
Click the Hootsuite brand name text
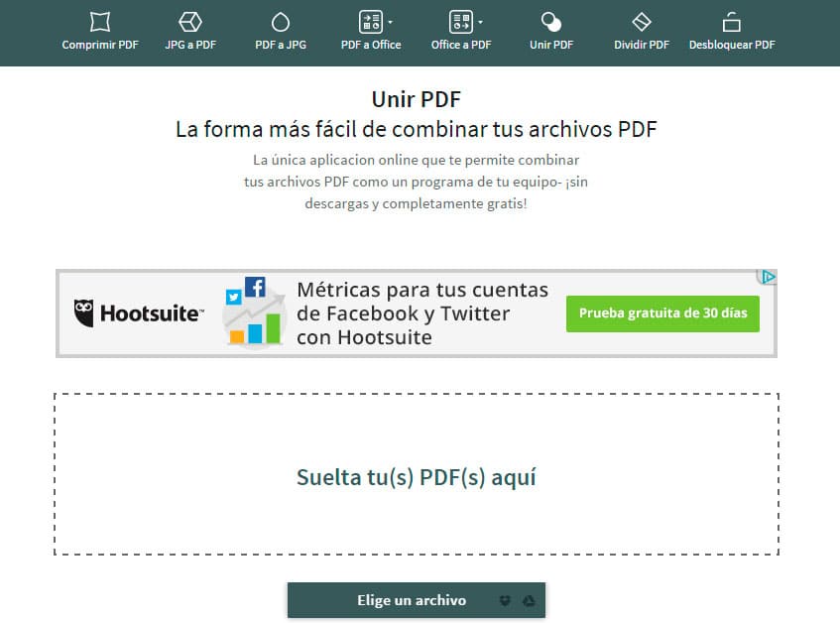(152, 313)
